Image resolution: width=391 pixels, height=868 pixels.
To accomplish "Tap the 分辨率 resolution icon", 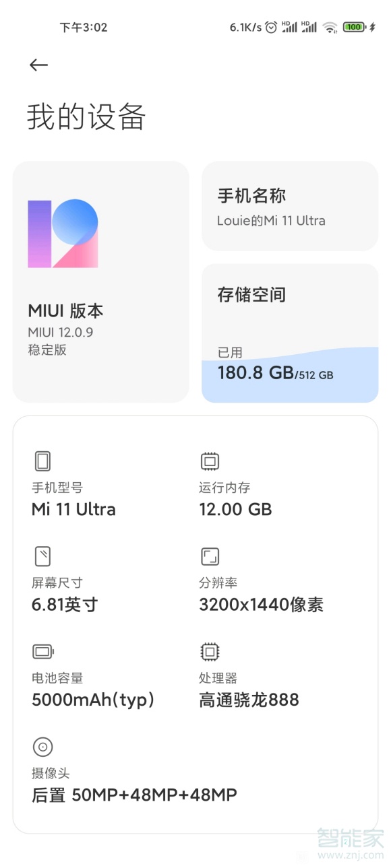I will tap(210, 556).
